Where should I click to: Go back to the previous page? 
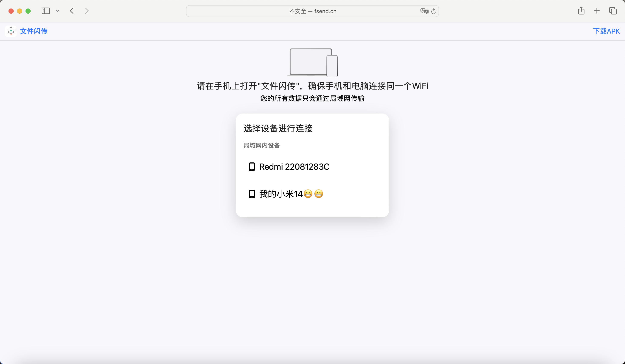pyautogui.click(x=72, y=11)
